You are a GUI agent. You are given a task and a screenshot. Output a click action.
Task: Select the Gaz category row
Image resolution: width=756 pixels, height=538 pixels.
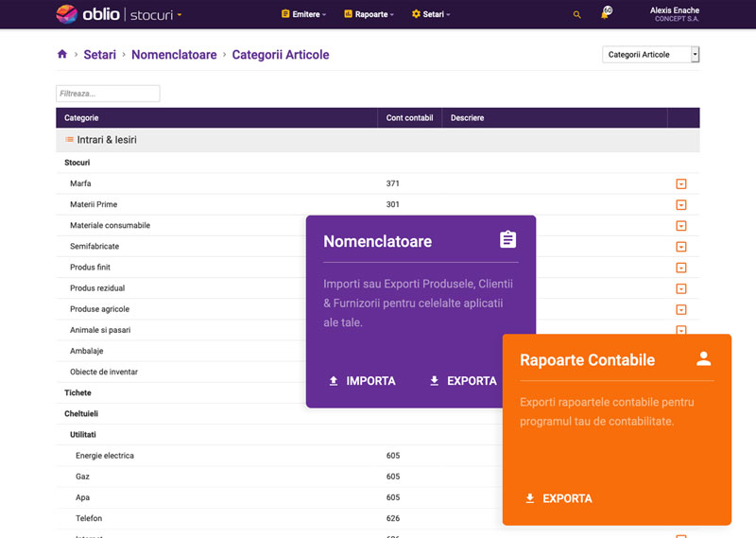tap(279, 477)
